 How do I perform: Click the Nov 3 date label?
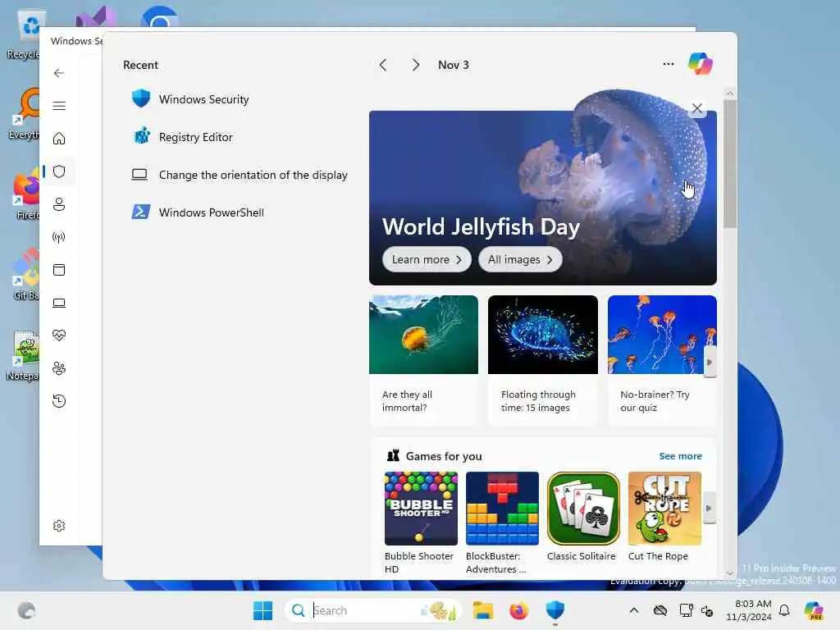point(453,65)
